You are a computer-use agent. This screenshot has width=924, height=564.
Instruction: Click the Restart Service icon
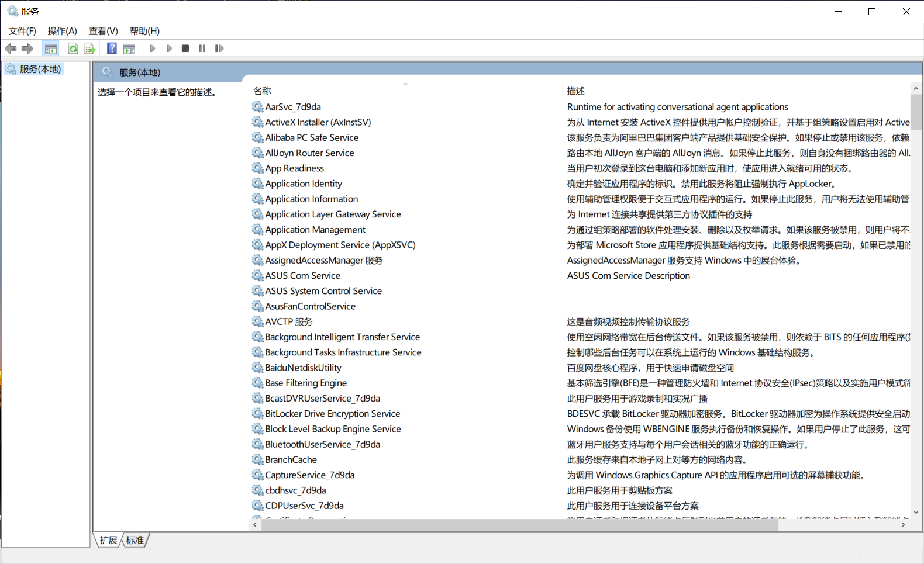(x=219, y=49)
